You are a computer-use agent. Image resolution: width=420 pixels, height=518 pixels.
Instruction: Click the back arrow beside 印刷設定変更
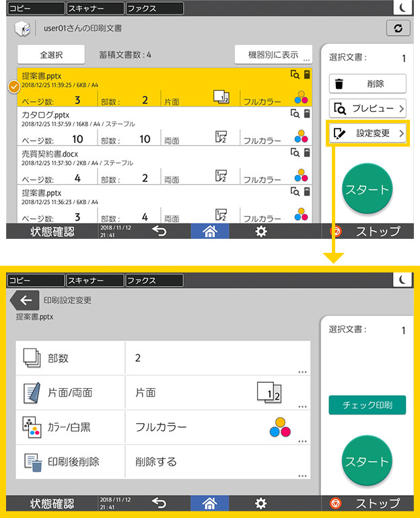pos(25,300)
